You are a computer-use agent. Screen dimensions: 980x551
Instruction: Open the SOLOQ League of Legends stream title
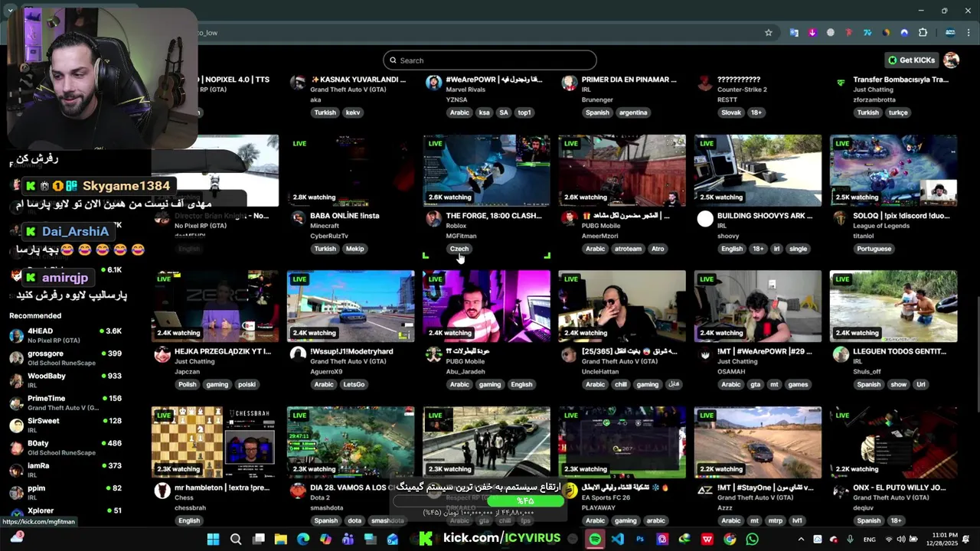coord(900,216)
